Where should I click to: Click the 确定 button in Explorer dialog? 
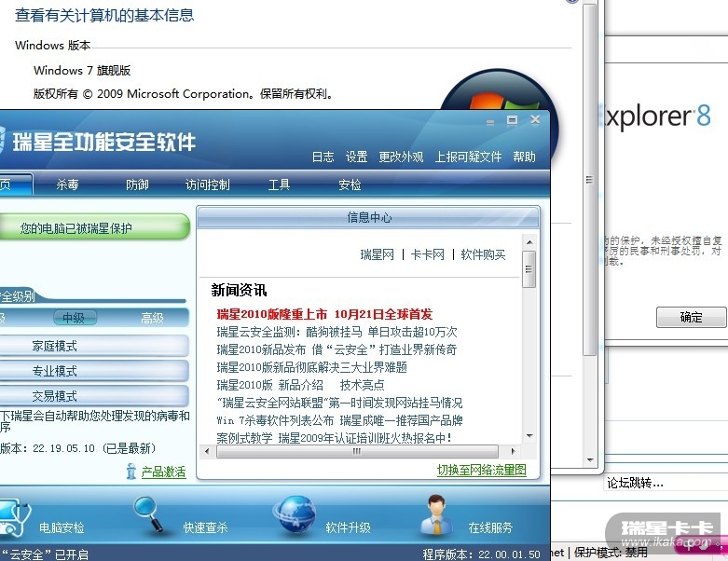coord(691,318)
